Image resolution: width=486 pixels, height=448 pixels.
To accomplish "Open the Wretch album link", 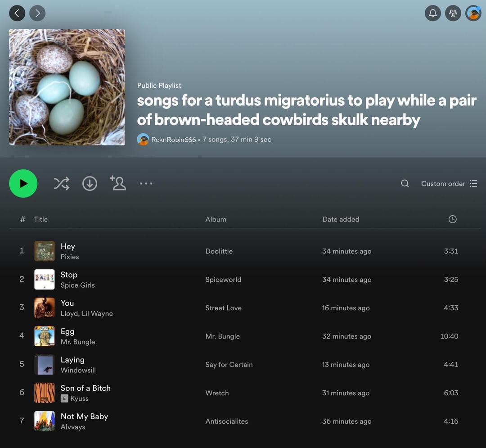I will click(217, 393).
